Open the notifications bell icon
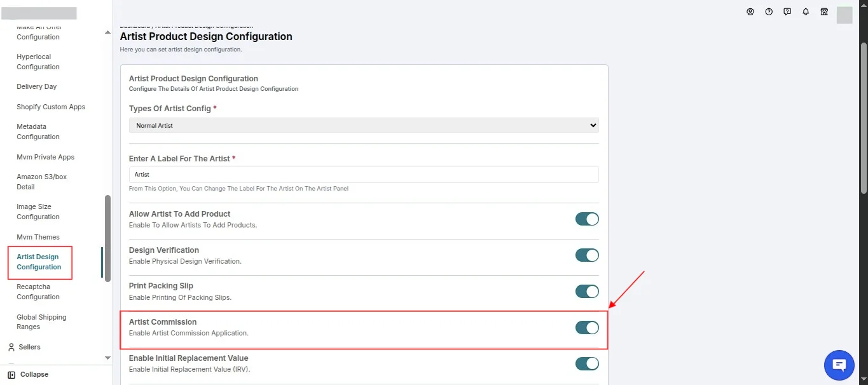The image size is (868, 385). (x=806, y=11)
